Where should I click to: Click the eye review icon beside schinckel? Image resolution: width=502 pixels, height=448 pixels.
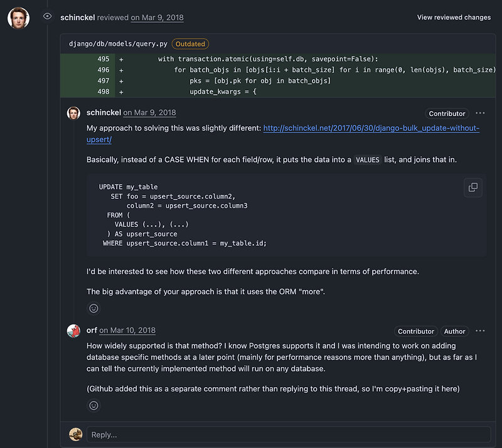tap(48, 17)
